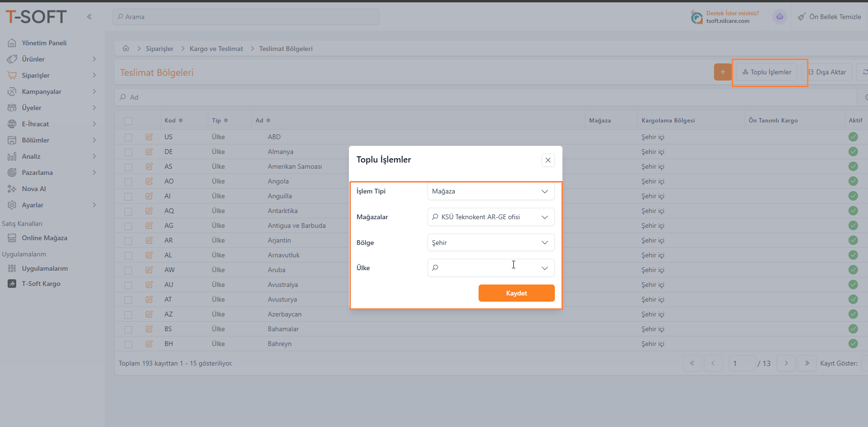868x427 pixels.
Task: Click the Dışa Aktar button
Action: pyautogui.click(x=827, y=72)
